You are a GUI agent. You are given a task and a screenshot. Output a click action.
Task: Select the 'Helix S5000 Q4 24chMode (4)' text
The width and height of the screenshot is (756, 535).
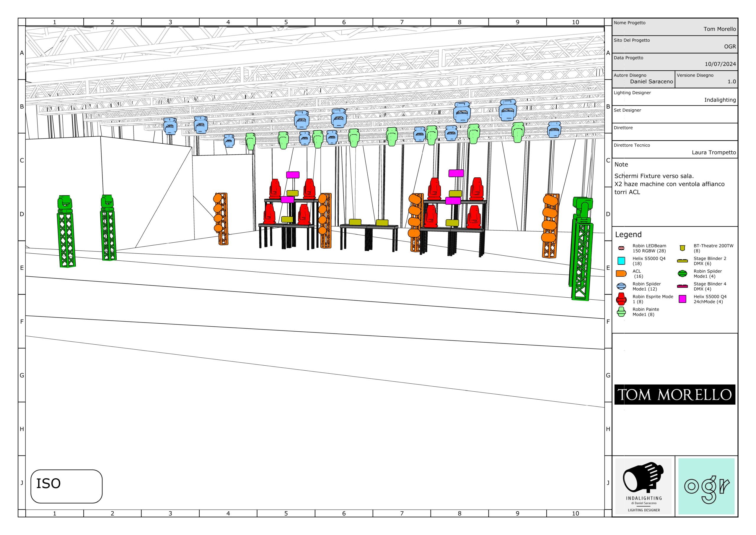pos(710,299)
